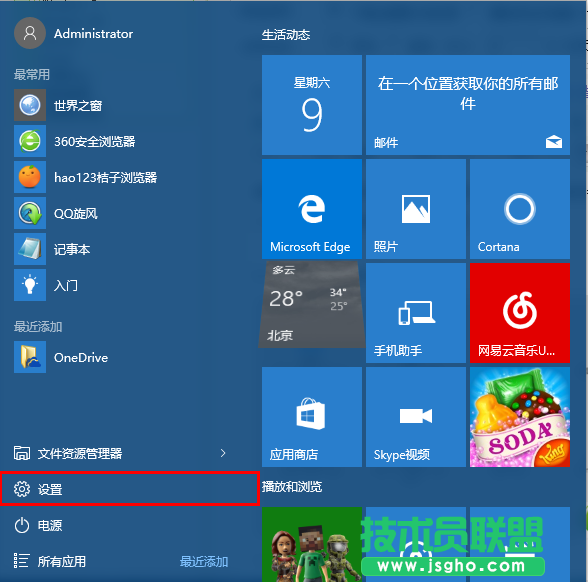Open the Xbox avatars game tile

pos(312,544)
